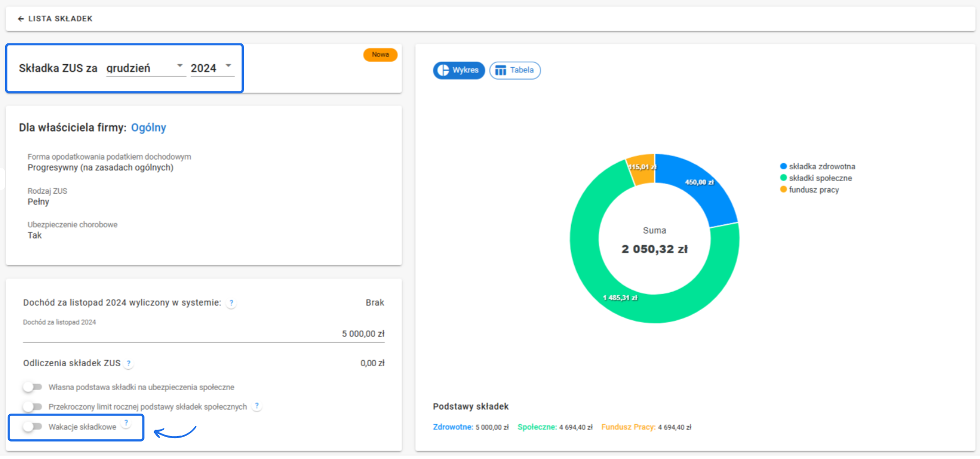Click the składka zdrowotna legend dot
The height and width of the screenshot is (459, 980).
(x=783, y=166)
